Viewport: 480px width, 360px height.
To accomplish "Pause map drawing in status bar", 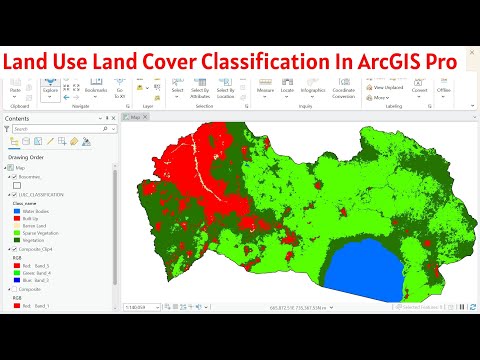I will click(462, 307).
